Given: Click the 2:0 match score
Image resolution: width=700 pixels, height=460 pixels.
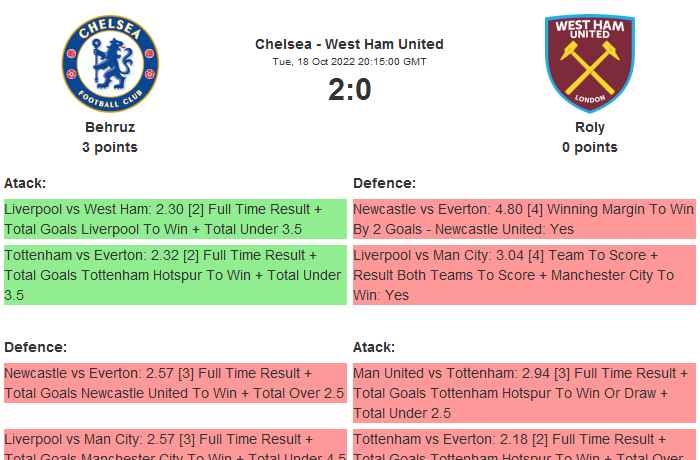Looking at the screenshot, I should (x=349, y=90).
